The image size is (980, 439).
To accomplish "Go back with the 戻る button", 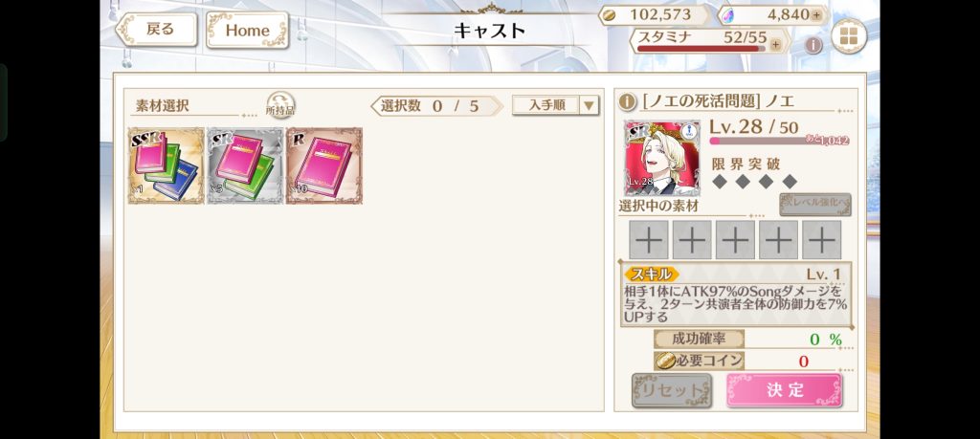I will [156, 30].
